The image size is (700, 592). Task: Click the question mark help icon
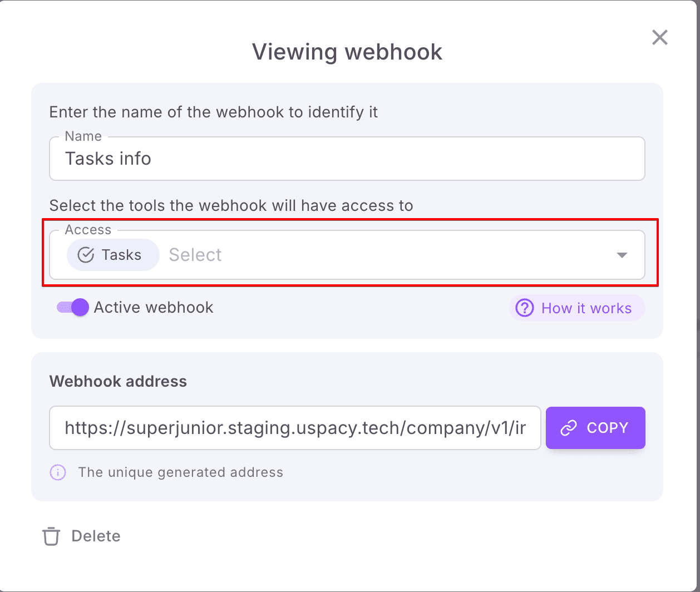click(524, 308)
